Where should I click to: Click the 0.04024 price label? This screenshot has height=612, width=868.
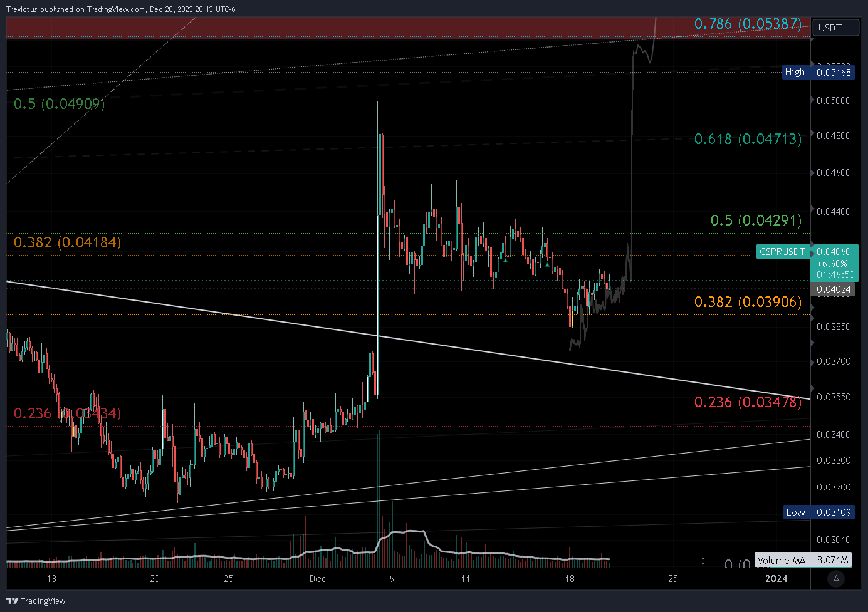click(834, 289)
